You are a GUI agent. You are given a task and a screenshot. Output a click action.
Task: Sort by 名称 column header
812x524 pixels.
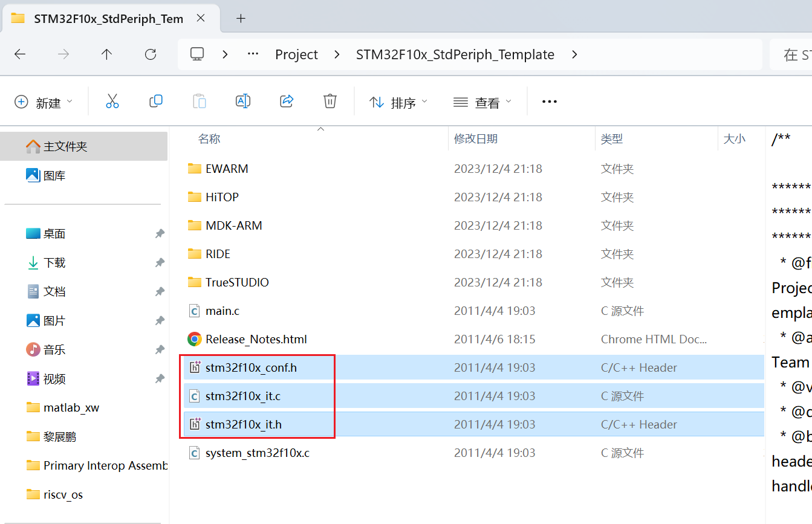209,139
